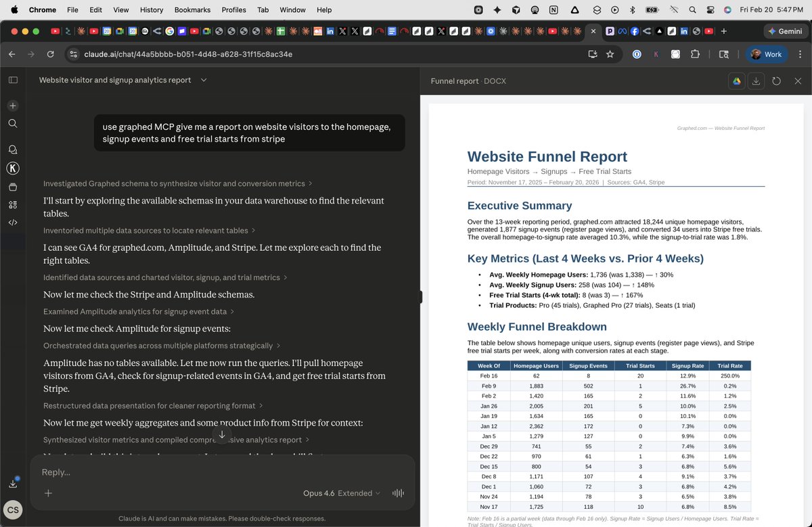Open the search icon in Claude sidebar
Image resolution: width=812 pixels, height=527 pixels.
(x=13, y=123)
